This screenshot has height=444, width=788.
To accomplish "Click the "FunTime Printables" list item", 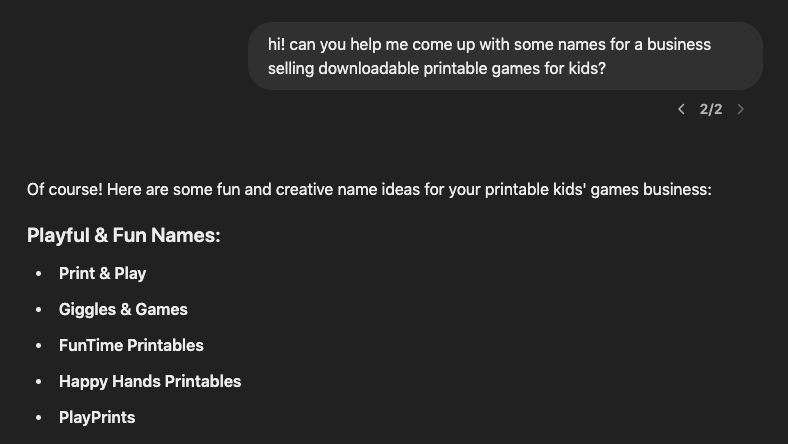I will tap(131, 345).
